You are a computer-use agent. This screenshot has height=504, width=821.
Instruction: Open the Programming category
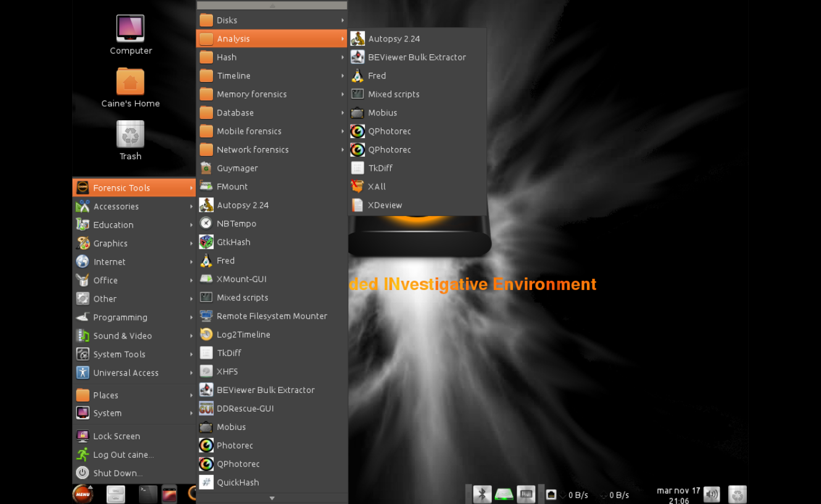(134, 317)
